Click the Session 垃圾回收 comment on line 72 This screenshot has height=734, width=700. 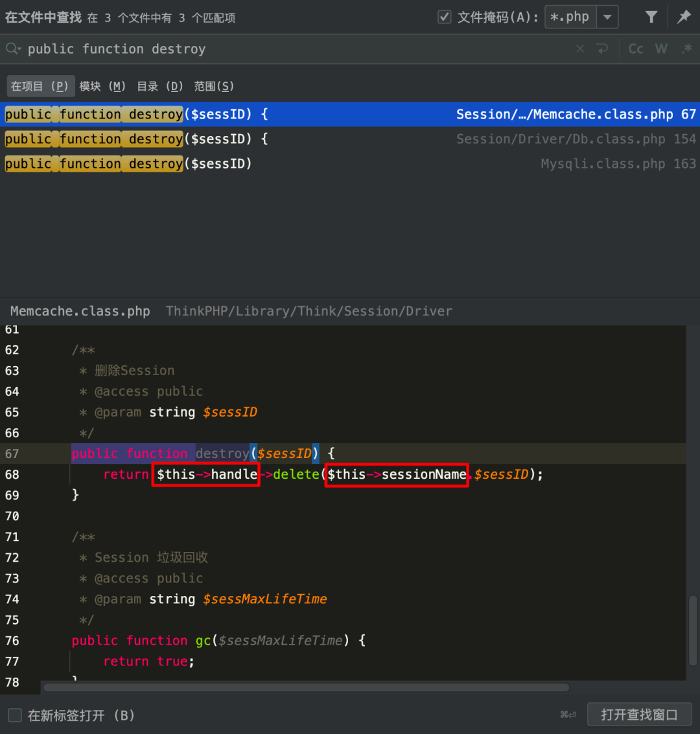pos(151,557)
